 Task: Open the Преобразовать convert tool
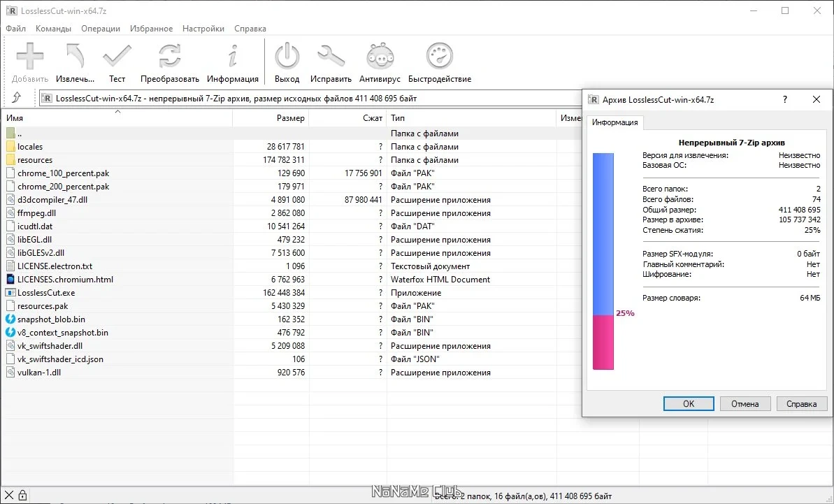[x=170, y=56]
